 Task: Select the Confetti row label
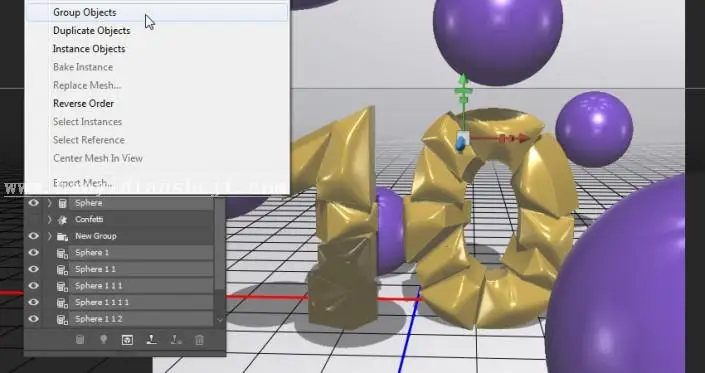(x=89, y=219)
